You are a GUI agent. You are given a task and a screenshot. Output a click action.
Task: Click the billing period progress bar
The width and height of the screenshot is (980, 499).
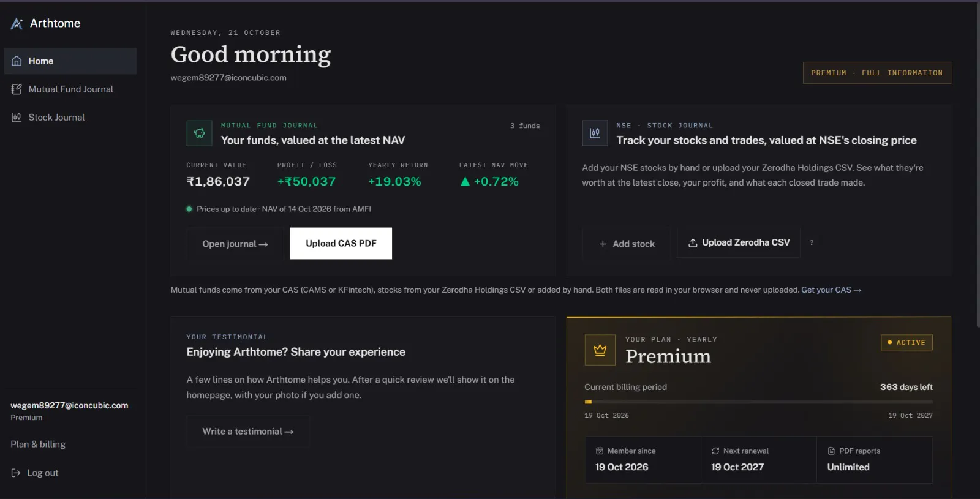pos(758,402)
